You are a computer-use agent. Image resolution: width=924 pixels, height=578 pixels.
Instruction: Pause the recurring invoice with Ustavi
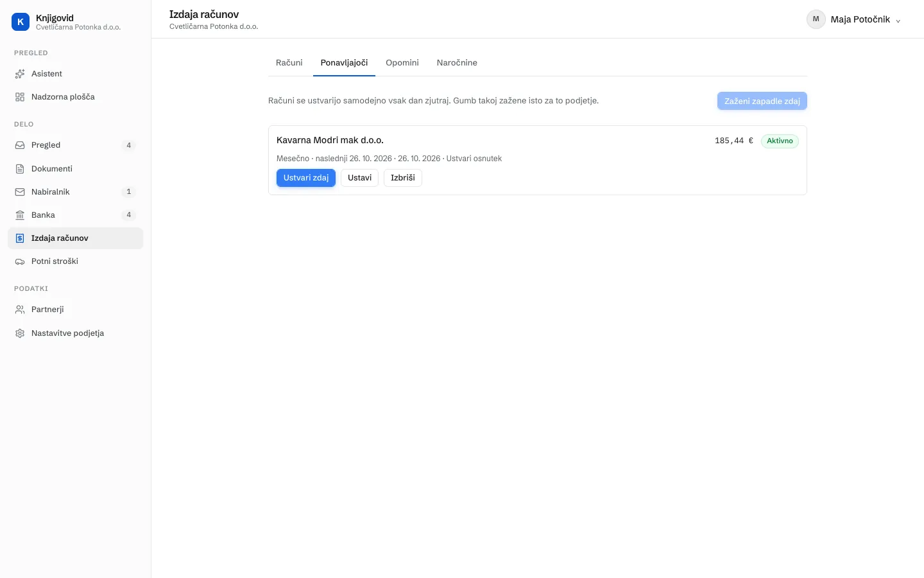pyautogui.click(x=359, y=178)
